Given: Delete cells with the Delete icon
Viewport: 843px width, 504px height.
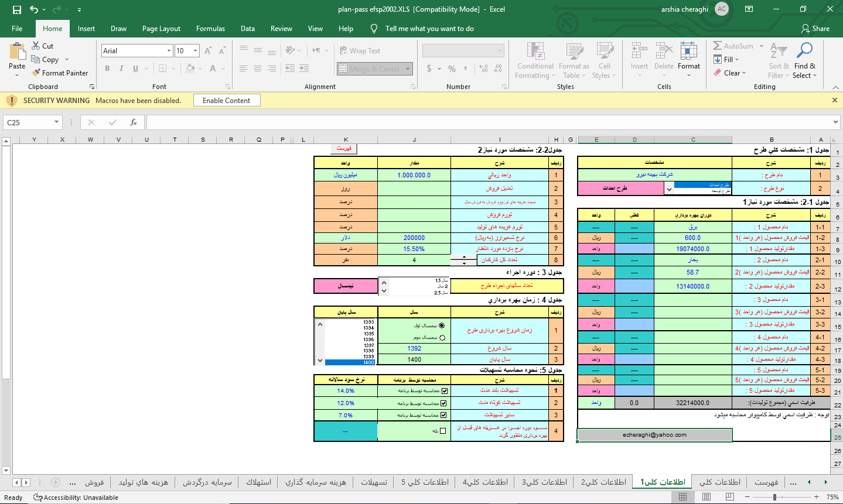Looking at the screenshot, I should click(x=664, y=52).
